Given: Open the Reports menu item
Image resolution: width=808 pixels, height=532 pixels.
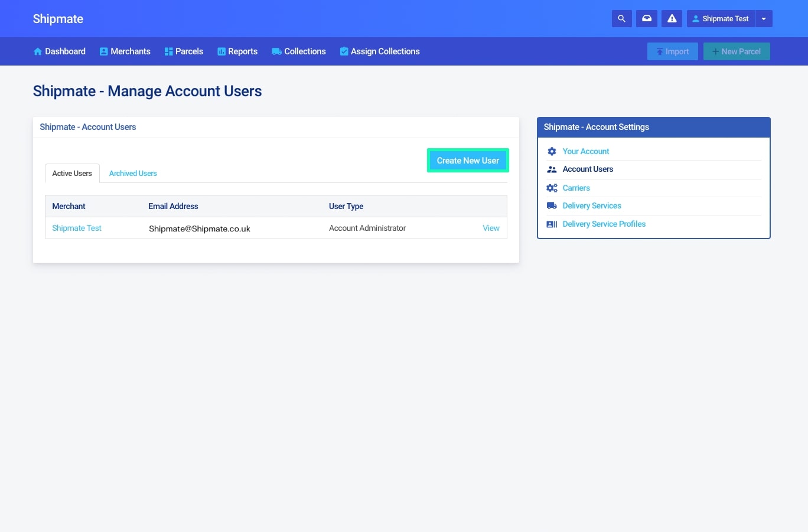Looking at the screenshot, I should [x=237, y=51].
